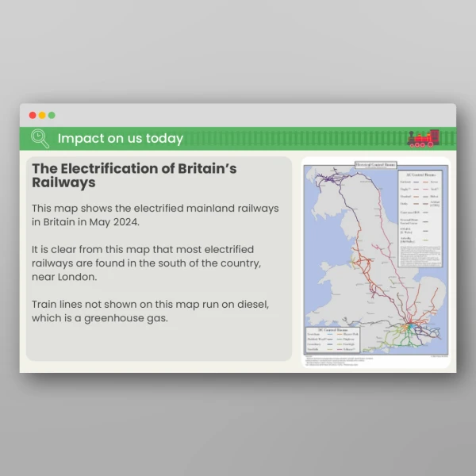
Task: Click the red close window dot
Action: point(33,115)
